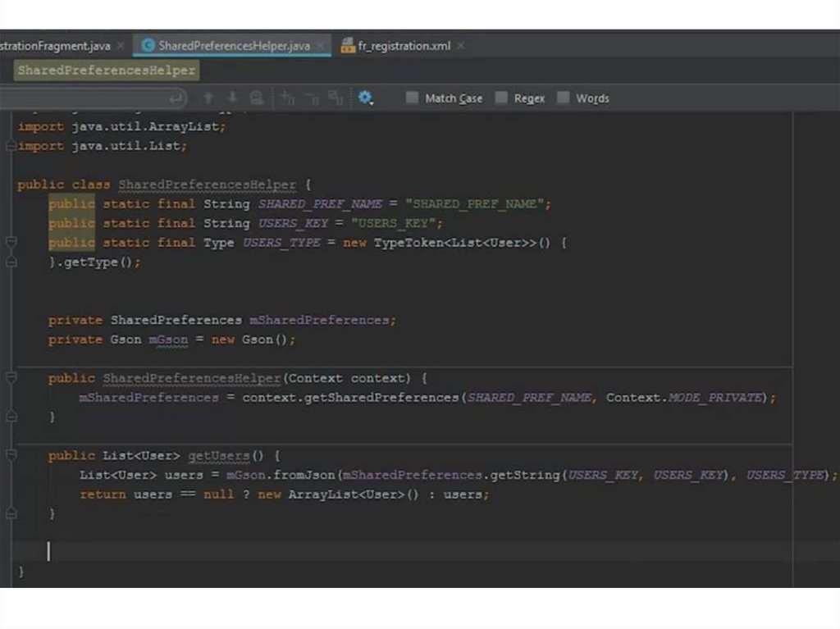Click Unselect Occurrence icon in find bar

click(311, 98)
